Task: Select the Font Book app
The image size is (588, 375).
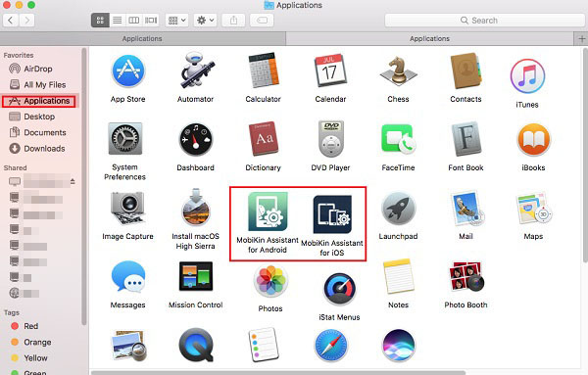Action: pyautogui.click(x=465, y=139)
